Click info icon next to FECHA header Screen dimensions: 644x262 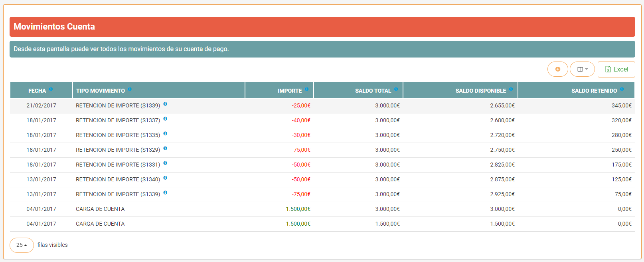51,89
